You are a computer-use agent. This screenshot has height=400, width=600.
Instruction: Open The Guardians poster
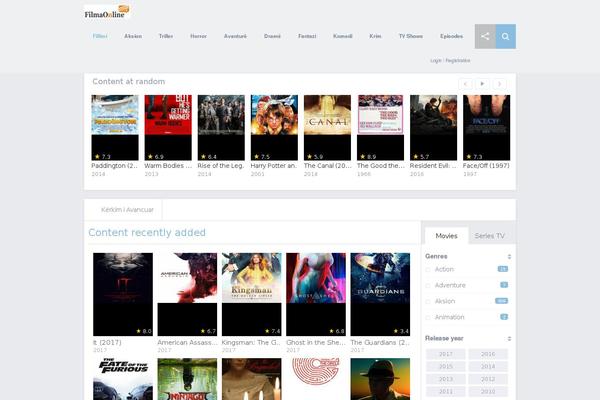[x=380, y=294]
